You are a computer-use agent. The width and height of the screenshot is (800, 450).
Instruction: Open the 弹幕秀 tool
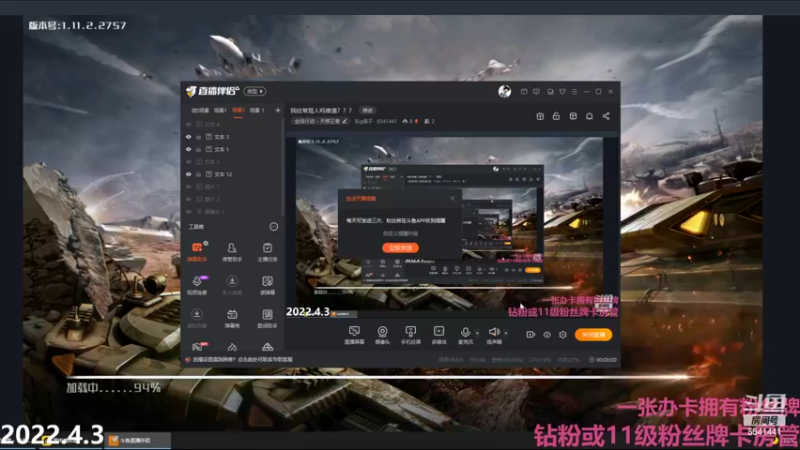pyautogui.click(x=232, y=318)
